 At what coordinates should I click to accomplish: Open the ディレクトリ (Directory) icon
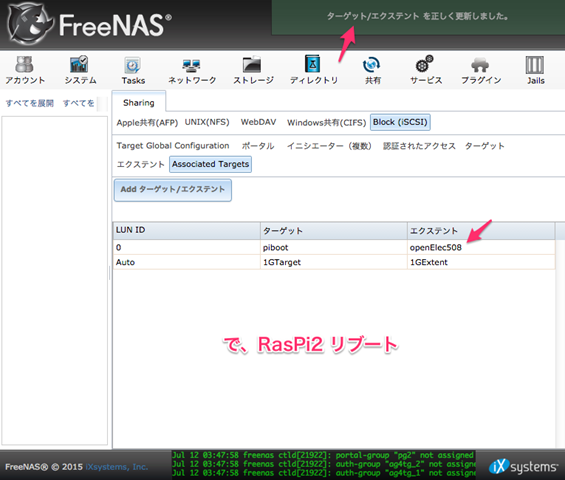(313, 70)
